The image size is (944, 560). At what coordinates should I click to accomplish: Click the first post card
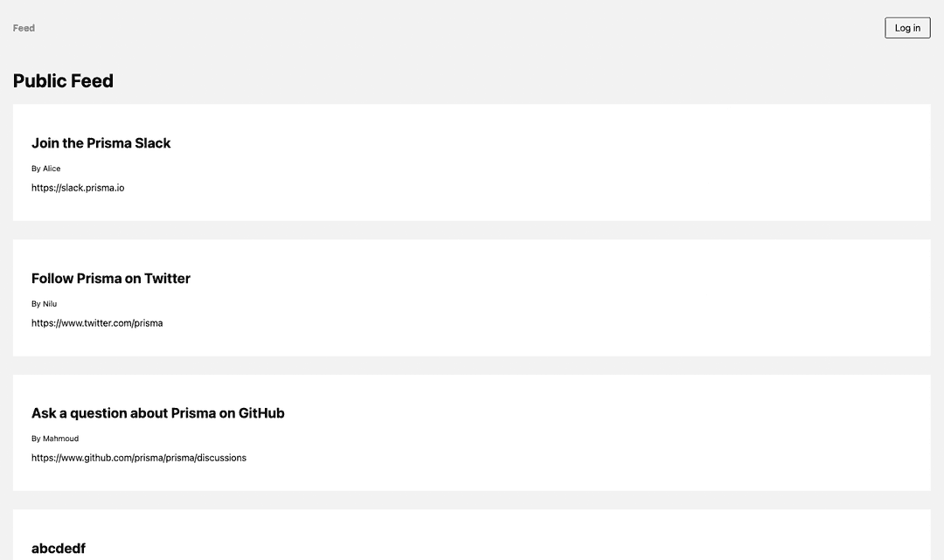(472, 162)
